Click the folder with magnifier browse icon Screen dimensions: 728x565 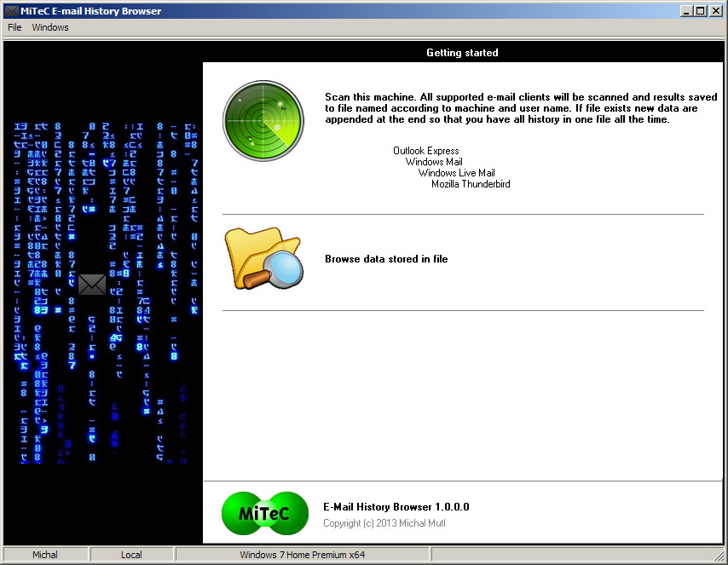tap(263, 258)
